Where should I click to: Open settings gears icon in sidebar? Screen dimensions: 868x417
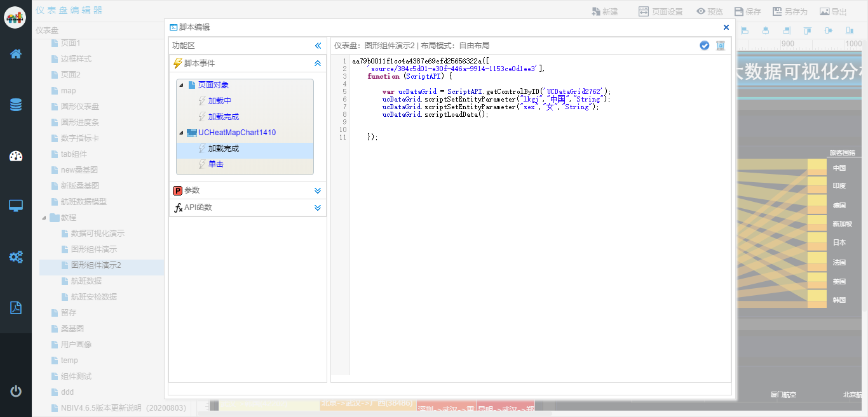click(16, 257)
